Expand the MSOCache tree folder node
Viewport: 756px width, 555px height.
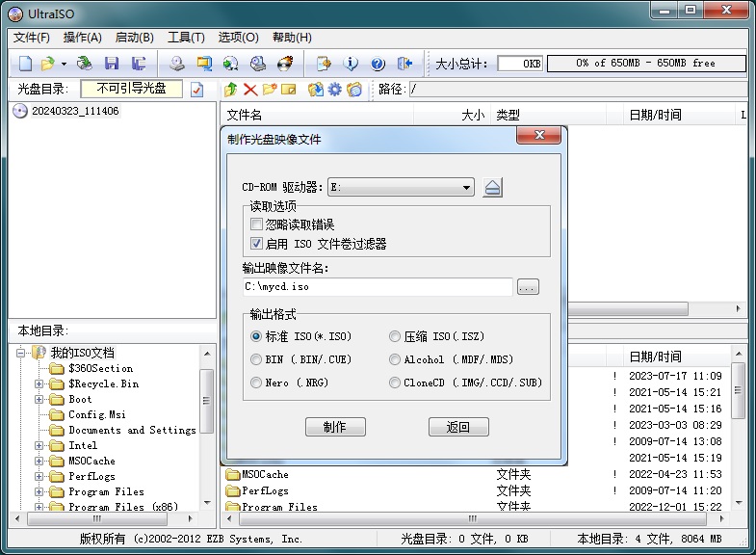39,461
